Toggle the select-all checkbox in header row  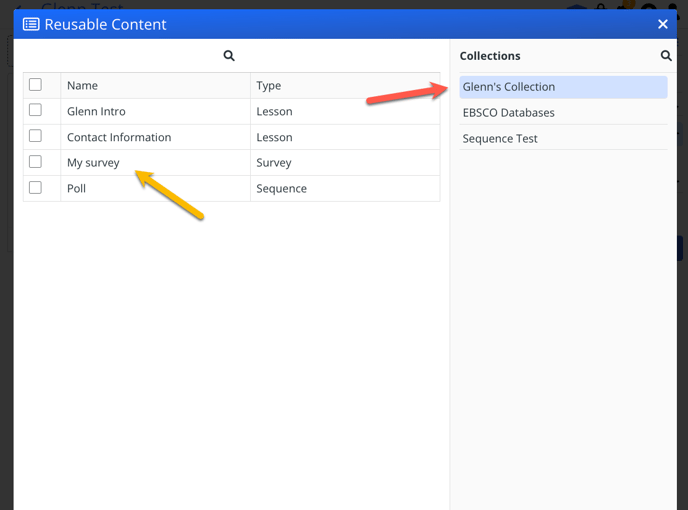[x=35, y=84]
